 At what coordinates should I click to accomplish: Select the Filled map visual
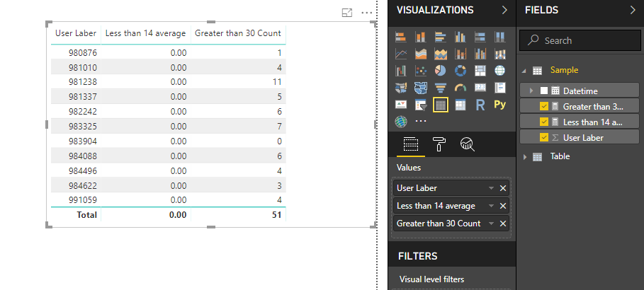401,88
